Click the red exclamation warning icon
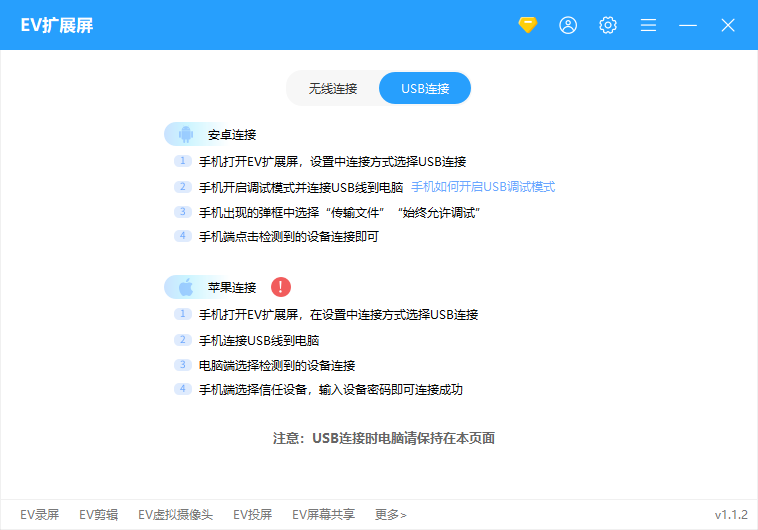 click(280, 287)
